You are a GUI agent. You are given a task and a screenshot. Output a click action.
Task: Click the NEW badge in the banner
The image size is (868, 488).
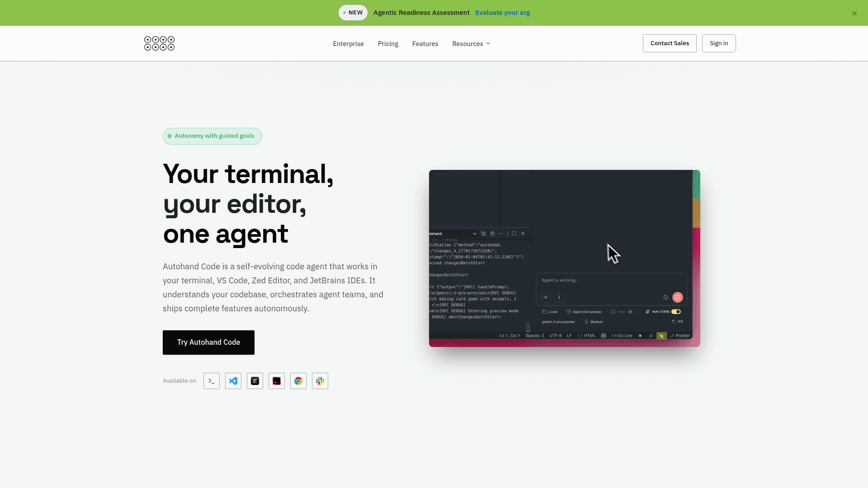coord(353,13)
